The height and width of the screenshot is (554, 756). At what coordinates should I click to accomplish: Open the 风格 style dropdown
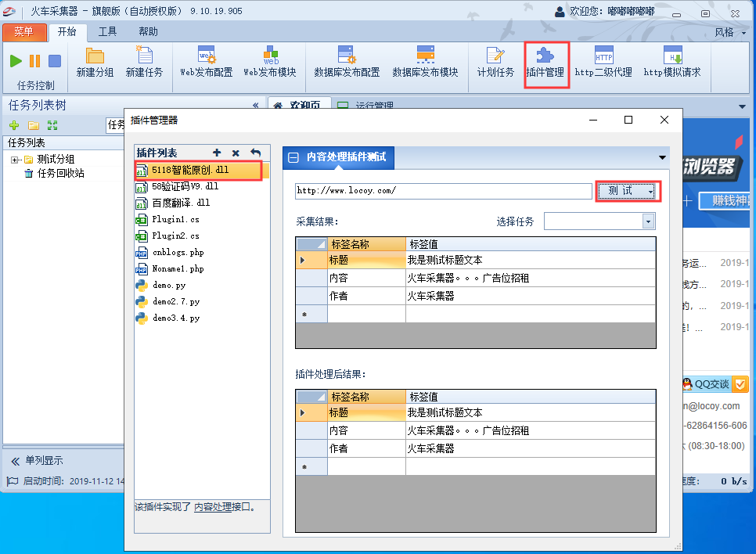(730, 32)
